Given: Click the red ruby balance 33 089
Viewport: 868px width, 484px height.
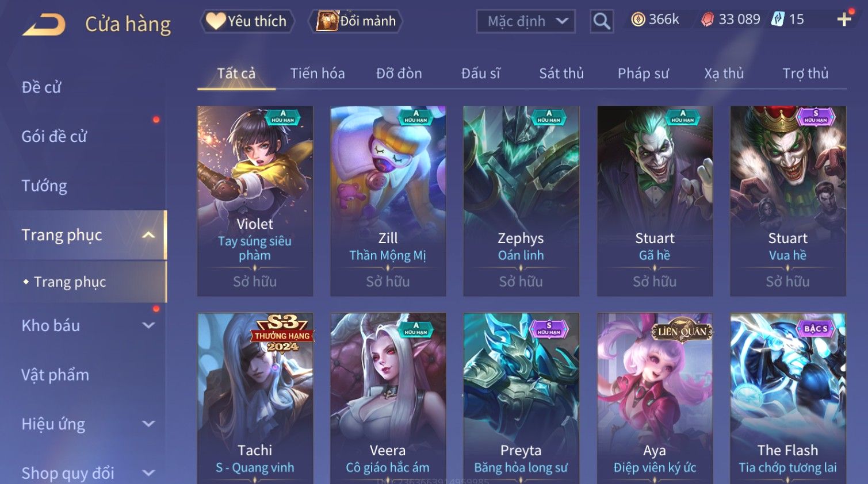Looking at the screenshot, I should pos(731,20).
